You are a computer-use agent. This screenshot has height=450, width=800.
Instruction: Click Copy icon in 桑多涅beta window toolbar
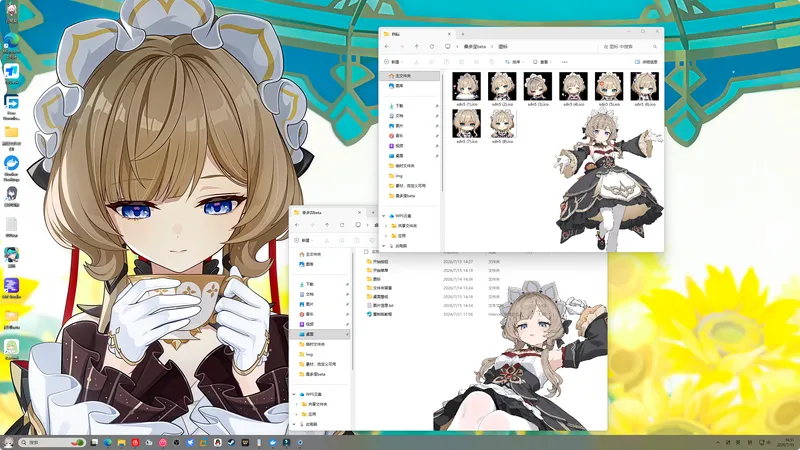[341, 240]
